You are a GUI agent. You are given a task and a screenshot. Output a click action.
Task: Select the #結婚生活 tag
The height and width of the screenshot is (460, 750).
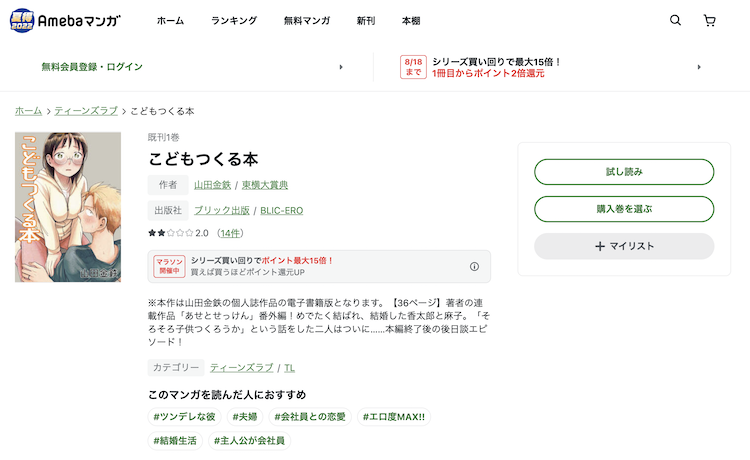click(175, 440)
